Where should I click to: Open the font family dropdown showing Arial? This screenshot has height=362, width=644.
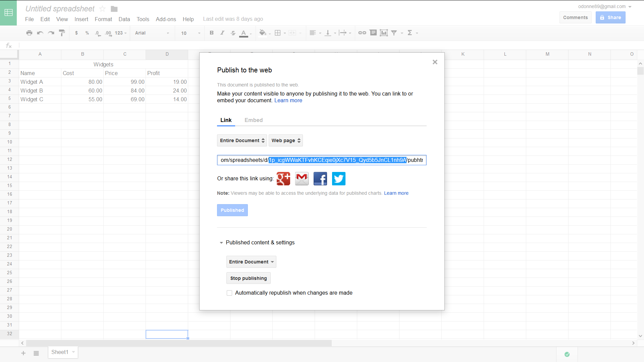152,33
